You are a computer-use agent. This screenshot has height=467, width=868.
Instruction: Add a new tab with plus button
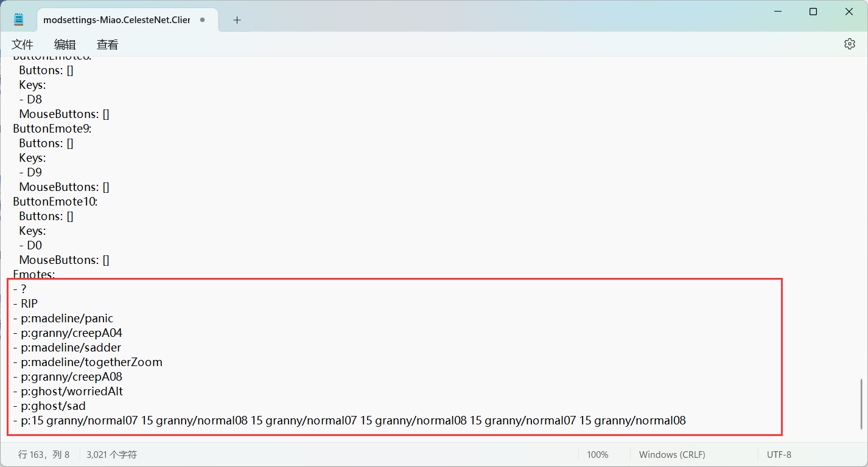click(237, 20)
